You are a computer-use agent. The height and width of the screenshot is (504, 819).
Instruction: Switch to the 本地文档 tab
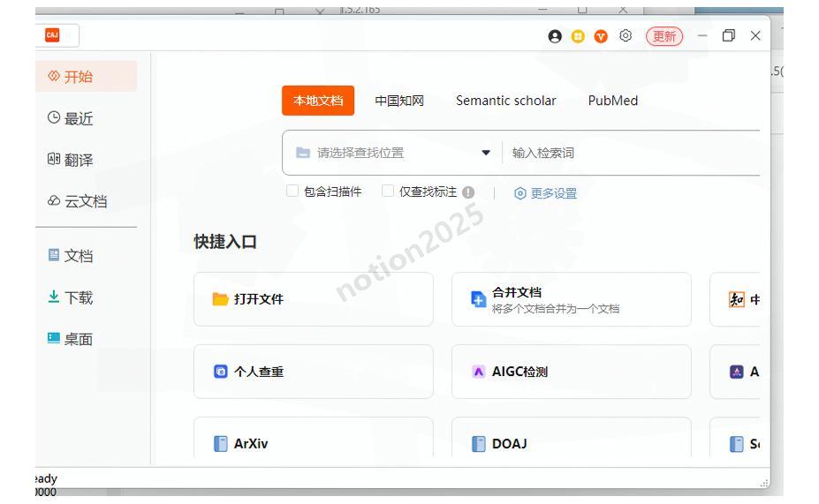tap(318, 100)
